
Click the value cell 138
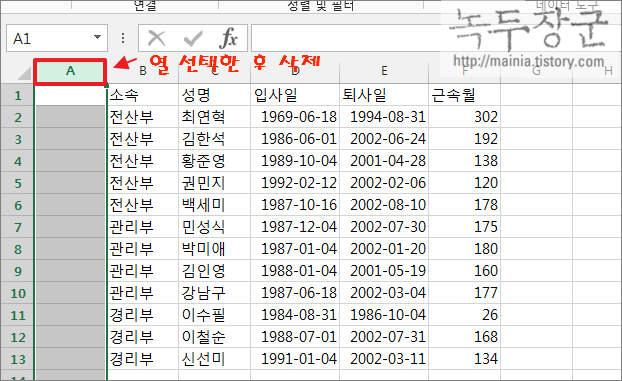pos(465,161)
